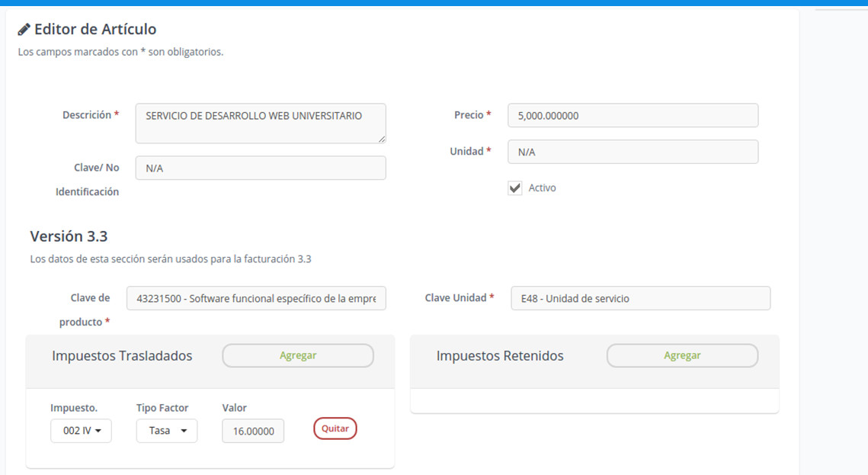Open the Impuesto dropdown showing 002 IV

81,431
